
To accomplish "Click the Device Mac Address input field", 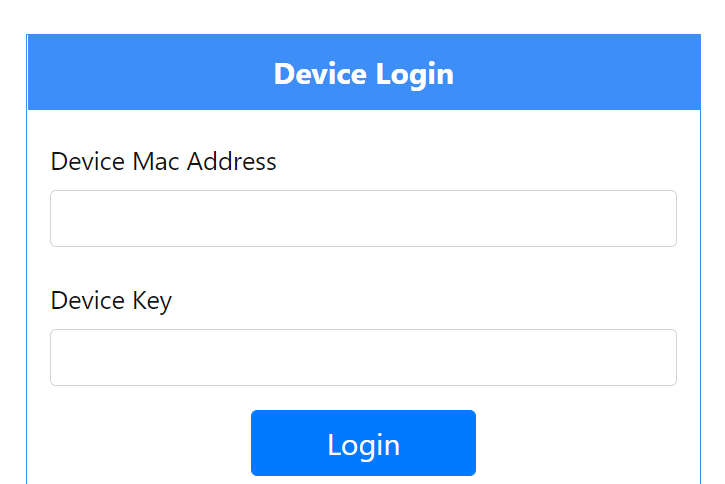I will pos(363,218).
